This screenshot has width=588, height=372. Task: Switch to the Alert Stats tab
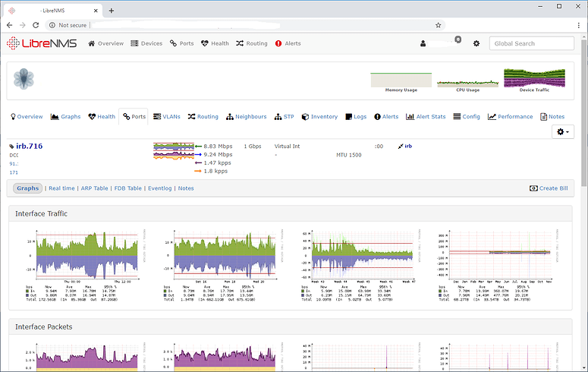(x=426, y=117)
